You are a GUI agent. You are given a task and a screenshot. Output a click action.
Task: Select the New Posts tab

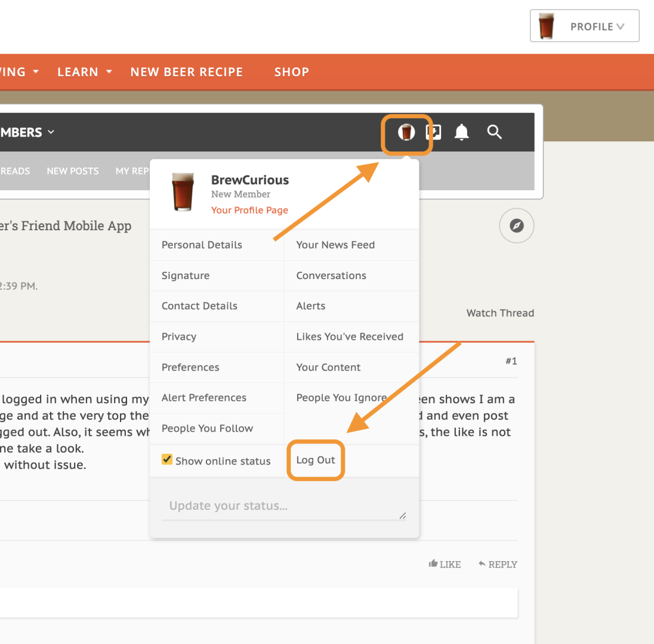point(73,171)
